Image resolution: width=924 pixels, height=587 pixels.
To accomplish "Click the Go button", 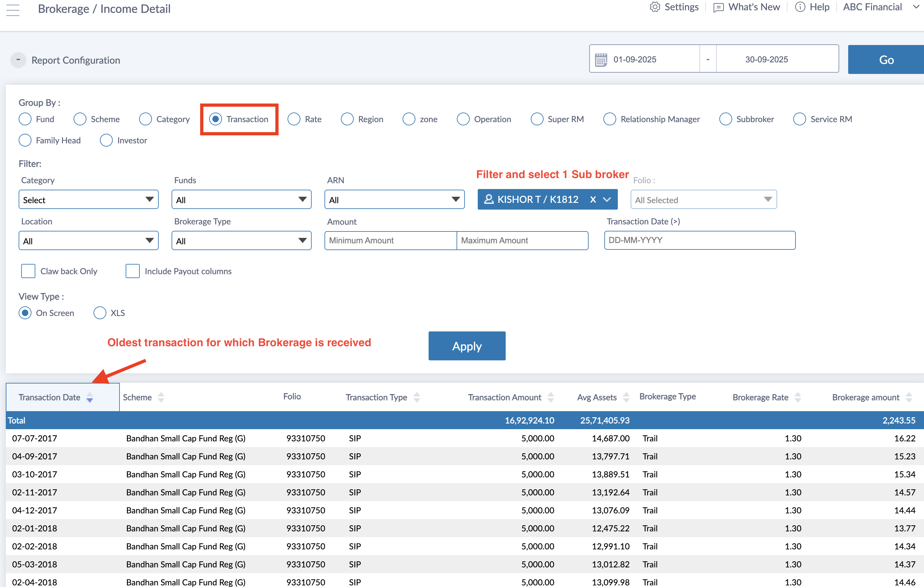I will pos(886,59).
